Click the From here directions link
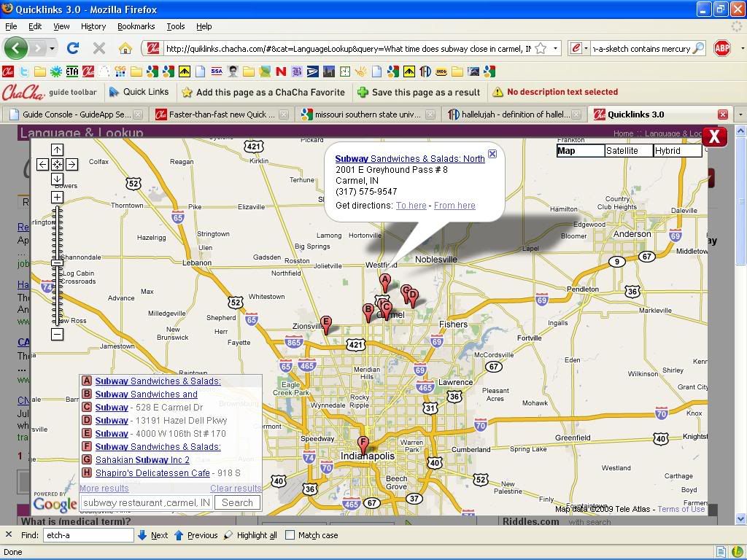The height and width of the screenshot is (560, 747). 454,205
